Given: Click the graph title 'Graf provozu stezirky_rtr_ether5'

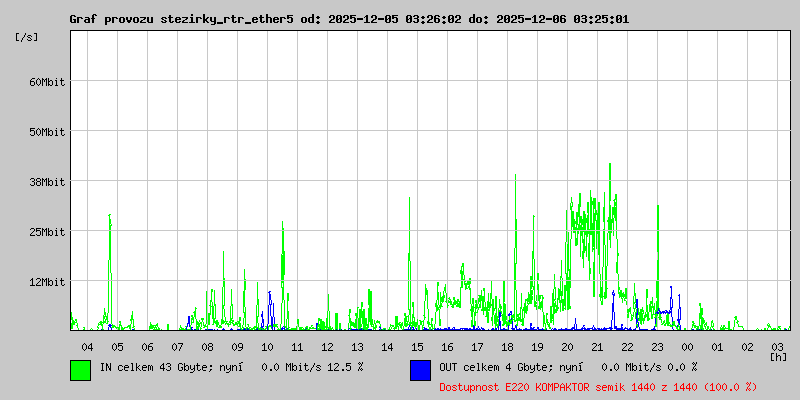Looking at the screenshot, I should [x=182, y=19].
